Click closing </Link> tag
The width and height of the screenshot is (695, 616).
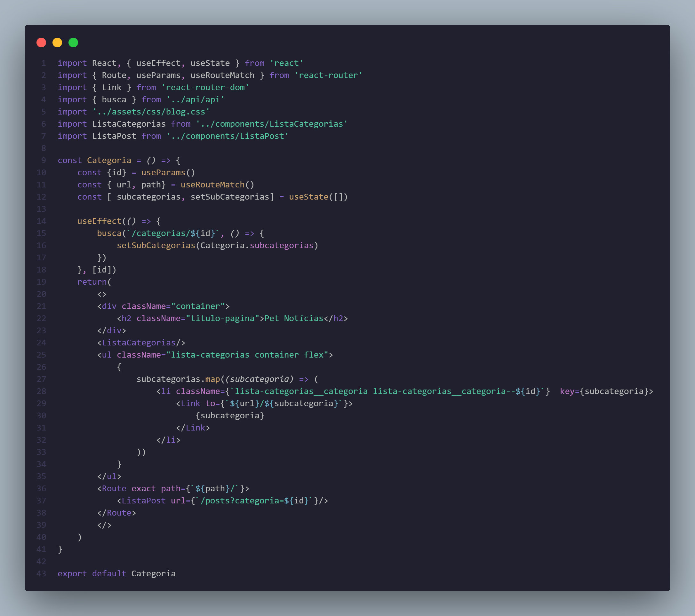(193, 428)
